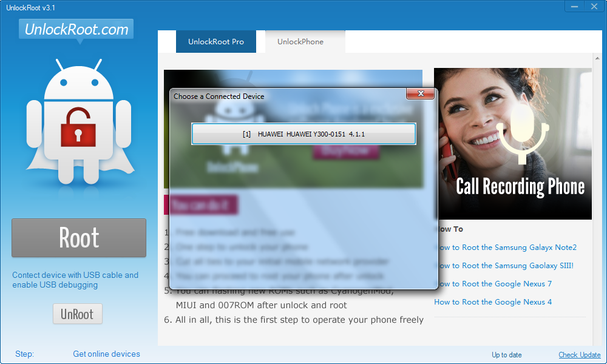Click the Get online devices step text

[x=106, y=354]
